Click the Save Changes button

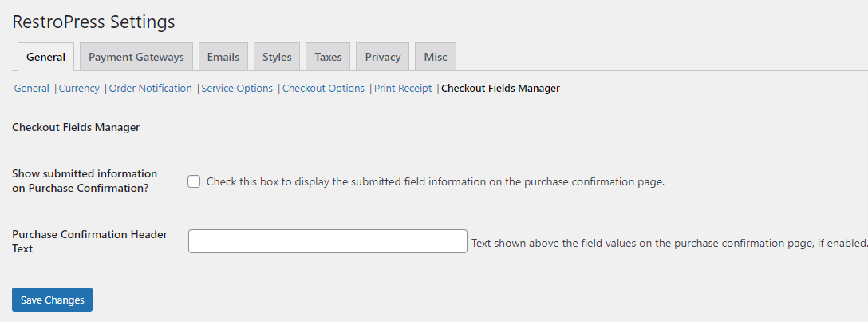point(52,300)
